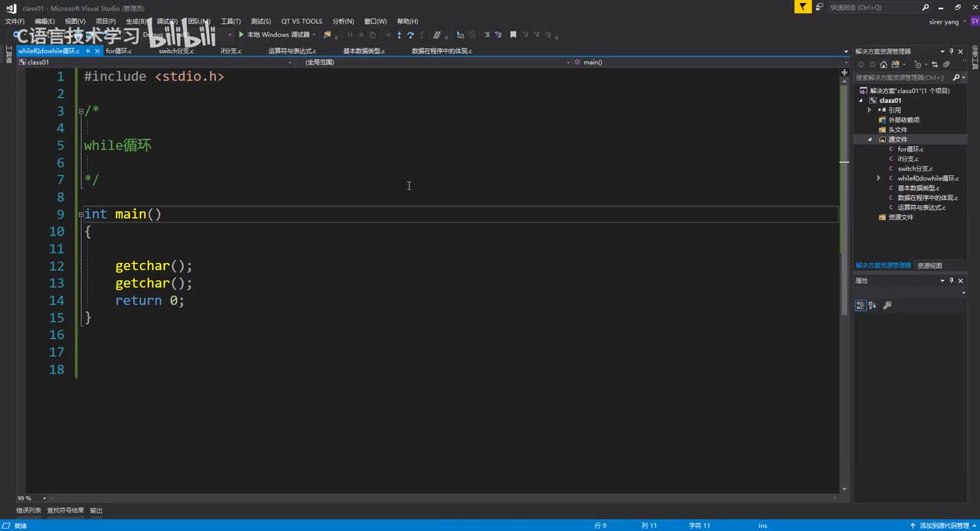Click the Solution Explorer search field
Viewport: 980px width, 531px height.
coord(903,77)
